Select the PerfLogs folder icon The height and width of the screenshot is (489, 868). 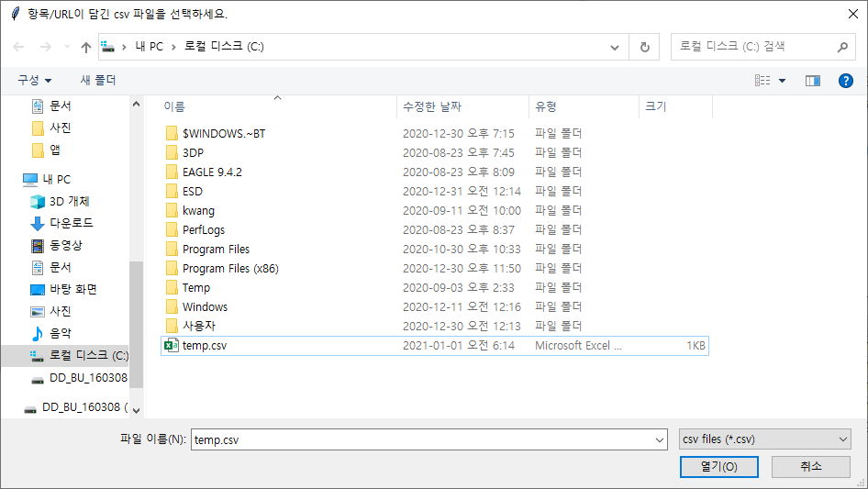tap(172, 229)
